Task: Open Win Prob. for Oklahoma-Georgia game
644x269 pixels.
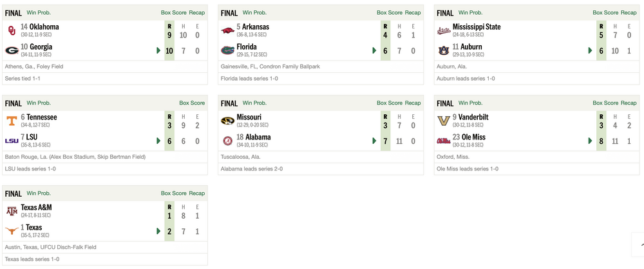Action: coord(39,12)
